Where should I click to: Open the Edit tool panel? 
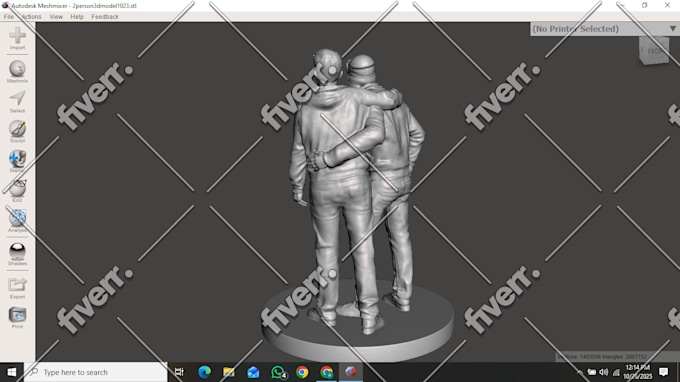(17, 191)
